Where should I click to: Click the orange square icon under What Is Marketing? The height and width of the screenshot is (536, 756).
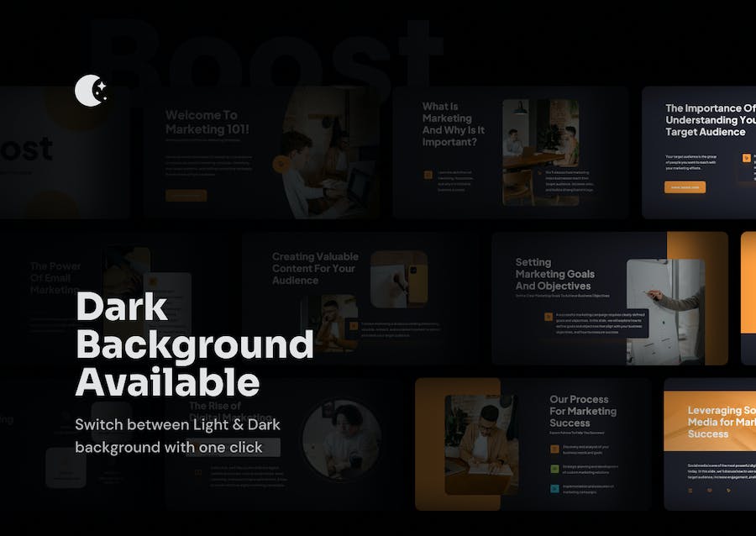pyautogui.click(x=428, y=175)
